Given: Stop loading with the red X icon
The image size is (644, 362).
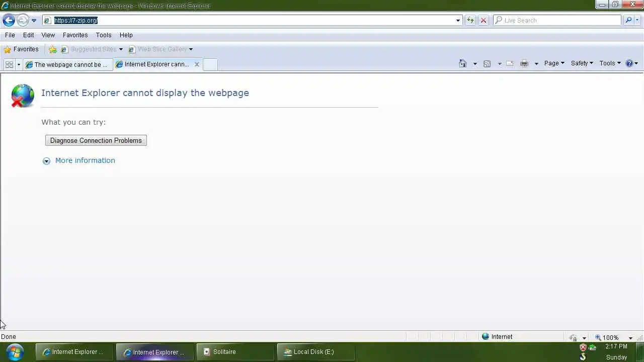Looking at the screenshot, I should click(483, 21).
